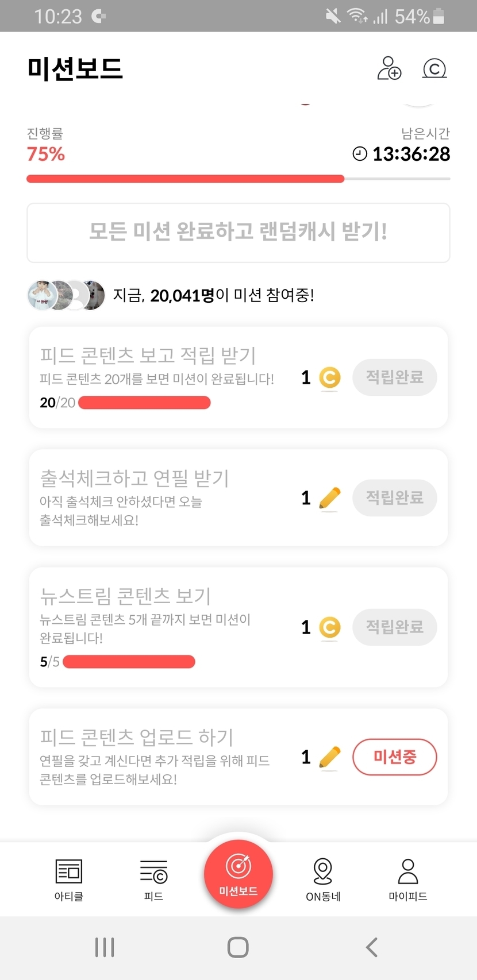This screenshot has width=477, height=980.
Task: Open the cash coin icon in header
Action: pos(434,69)
